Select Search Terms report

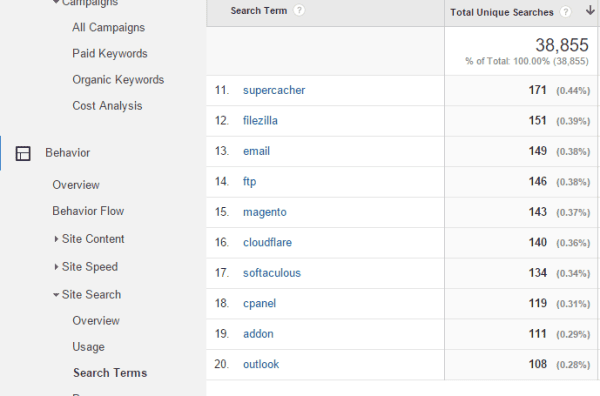coord(110,373)
